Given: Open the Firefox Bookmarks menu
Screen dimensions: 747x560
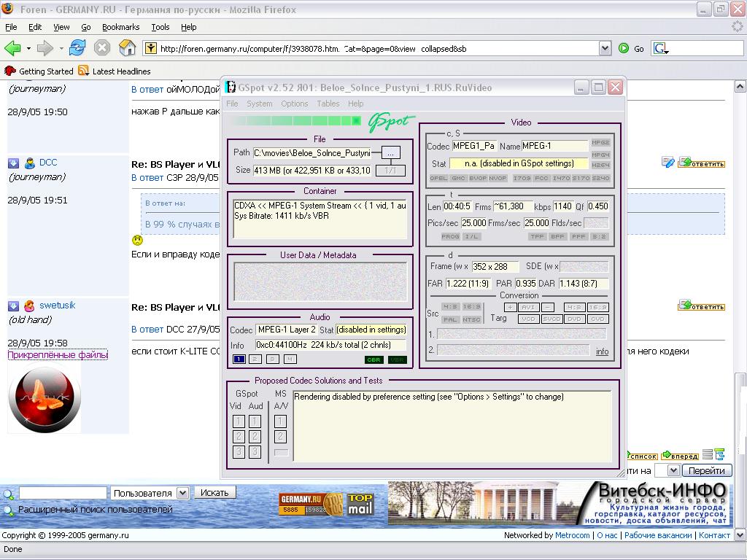Looking at the screenshot, I should coord(120,27).
